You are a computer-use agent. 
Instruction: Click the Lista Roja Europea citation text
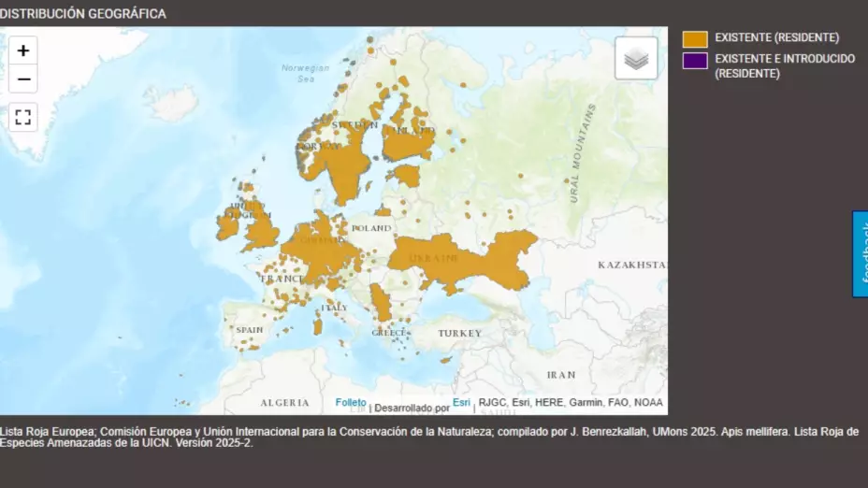pyautogui.click(x=428, y=437)
